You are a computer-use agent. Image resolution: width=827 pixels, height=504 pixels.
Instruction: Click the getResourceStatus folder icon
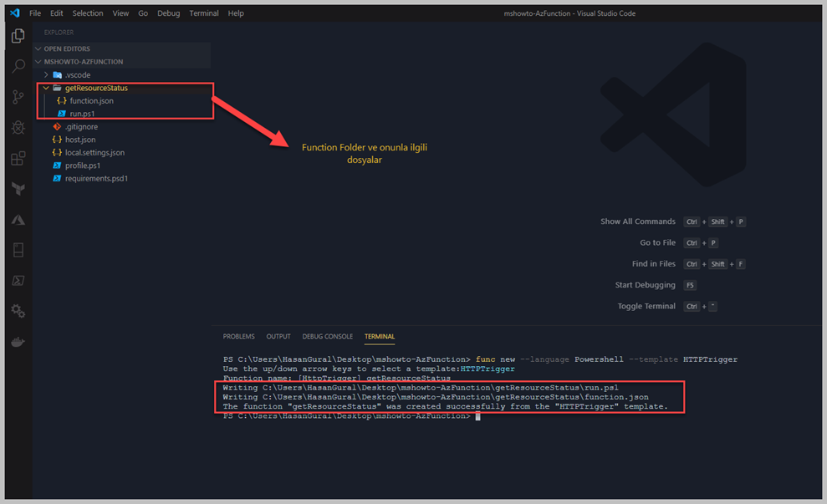click(57, 88)
